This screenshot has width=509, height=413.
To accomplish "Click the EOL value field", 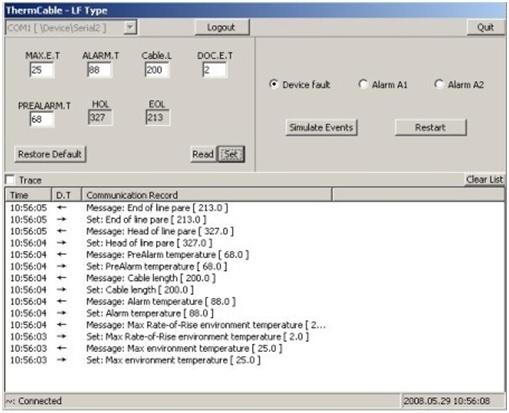I will pyautogui.click(x=158, y=117).
